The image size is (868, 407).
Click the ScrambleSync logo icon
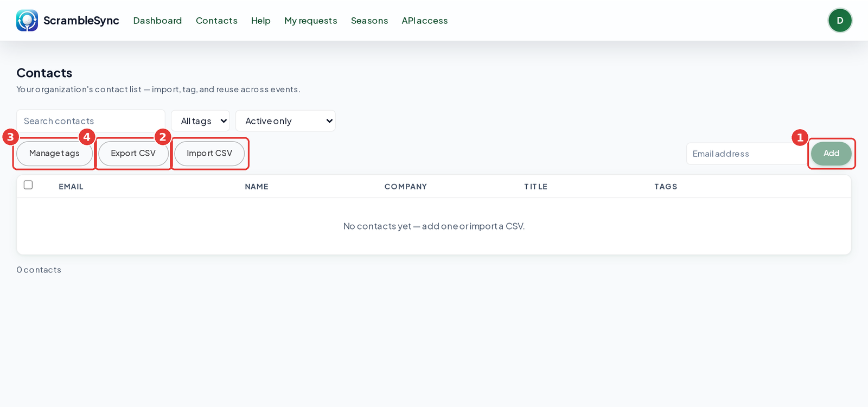tap(27, 21)
